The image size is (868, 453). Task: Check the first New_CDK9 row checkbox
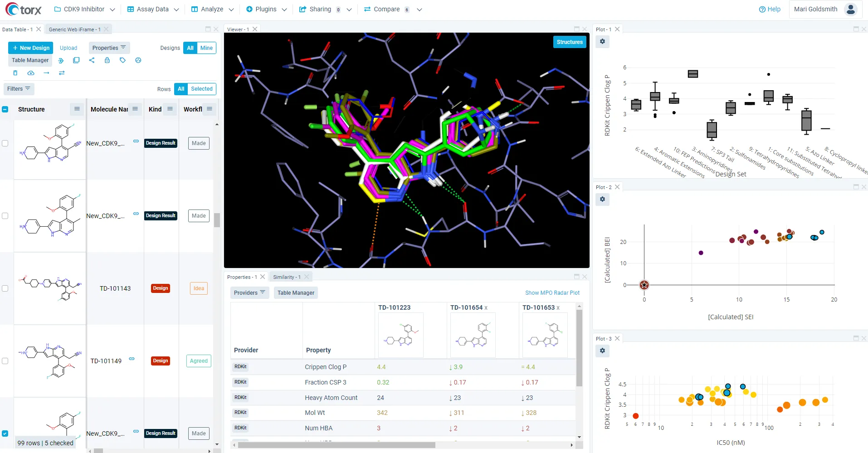(x=5, y=143)
